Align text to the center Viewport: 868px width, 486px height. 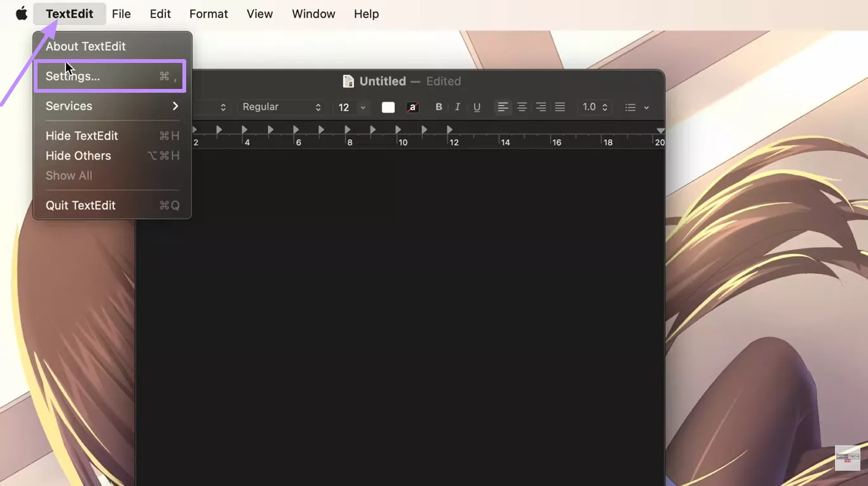pyautogui.click(x=522, y=107)
